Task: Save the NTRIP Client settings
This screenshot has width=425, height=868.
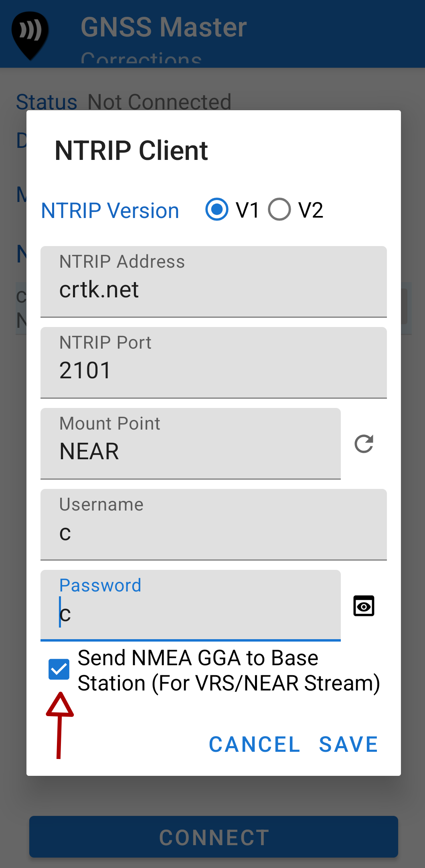Action: [x=348, y=745]
